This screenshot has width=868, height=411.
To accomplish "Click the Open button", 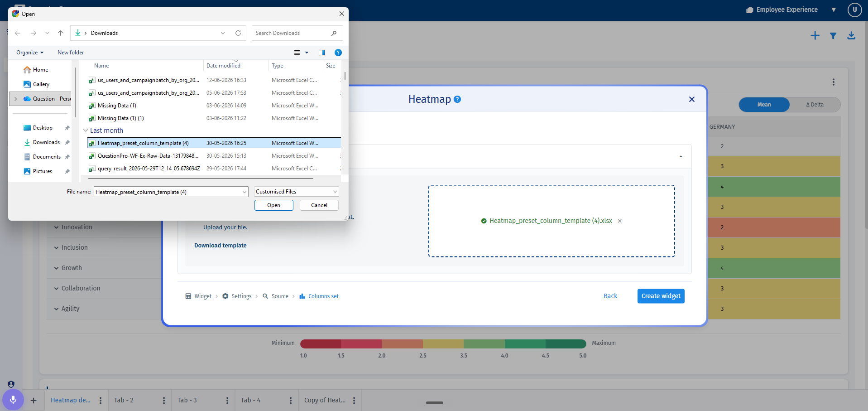I will (274, 205).
